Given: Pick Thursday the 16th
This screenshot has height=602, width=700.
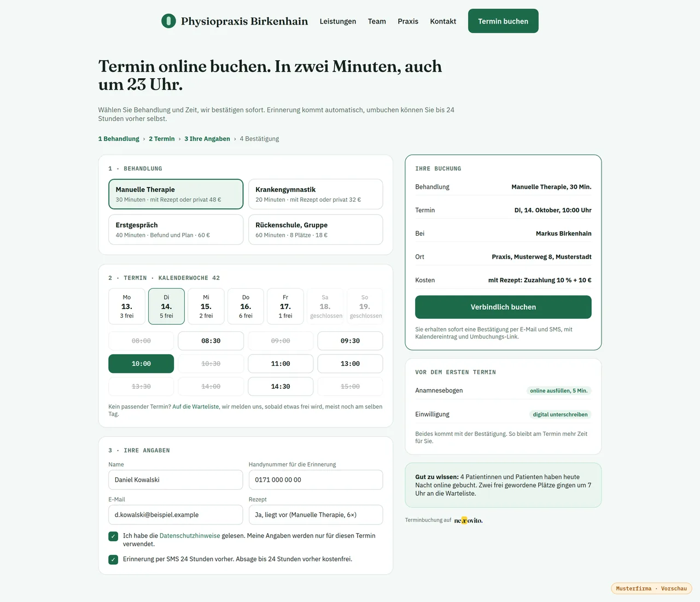Looking at the screenshot, I should 246,306.
